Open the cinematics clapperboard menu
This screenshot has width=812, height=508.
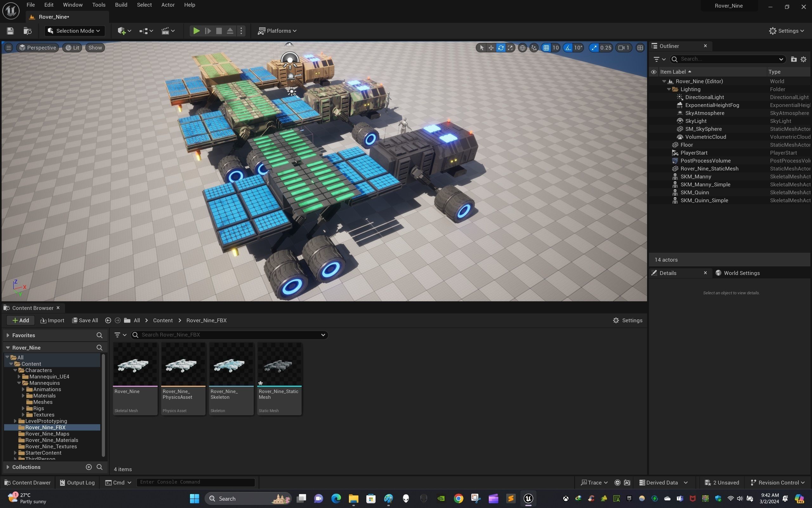(168, 31)
